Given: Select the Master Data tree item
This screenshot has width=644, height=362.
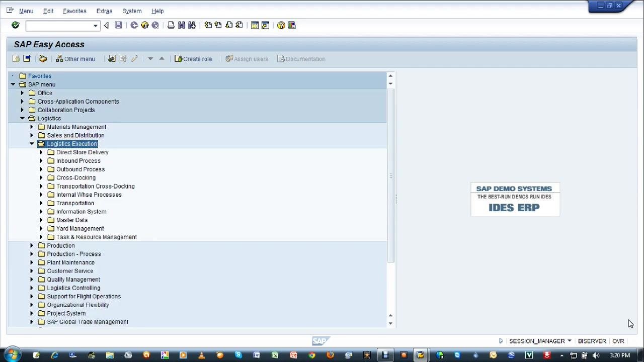Looking at the screenshot, I should point(72,220).
